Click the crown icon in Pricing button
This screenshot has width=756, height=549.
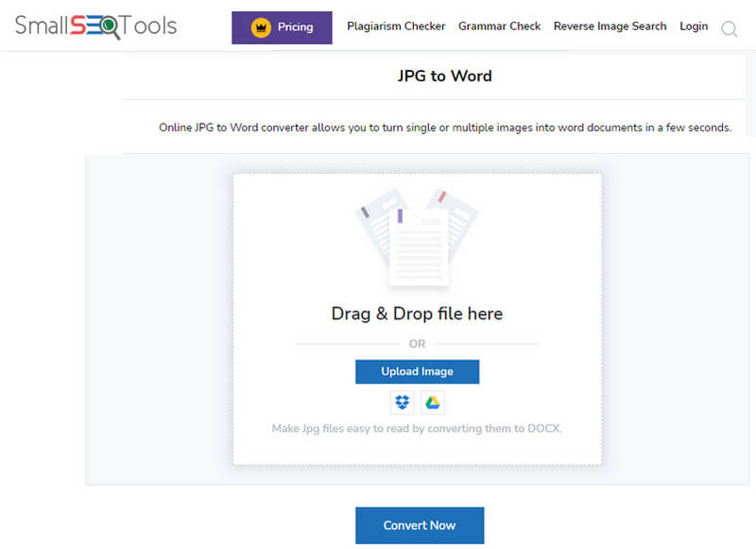tap(261, 27)
